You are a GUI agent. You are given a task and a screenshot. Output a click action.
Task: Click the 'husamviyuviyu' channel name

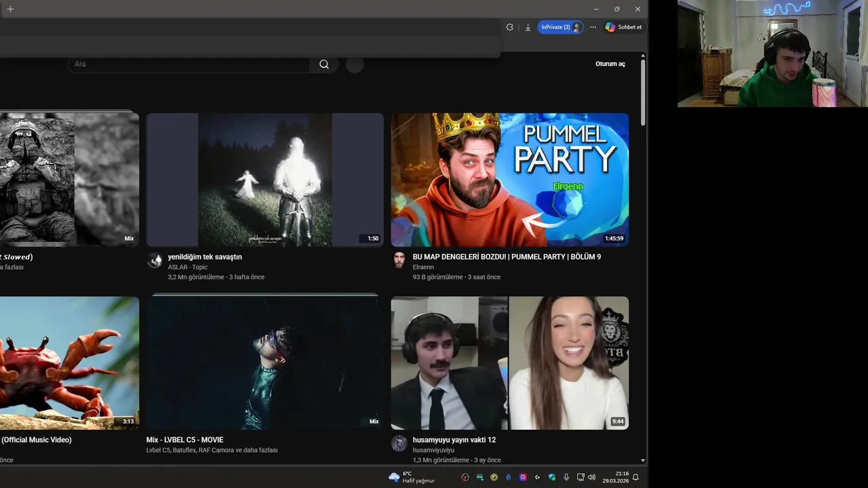point(433,450)
